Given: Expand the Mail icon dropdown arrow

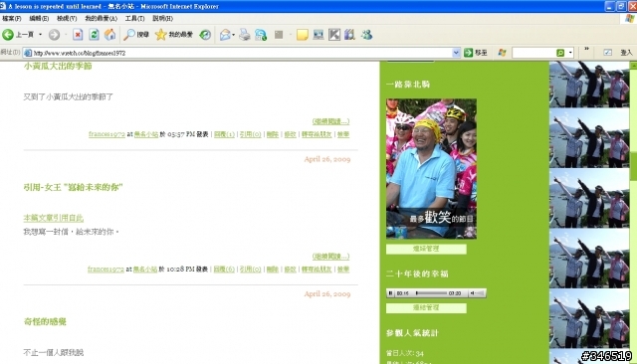Looking at the screenshot, I should 233,35.
